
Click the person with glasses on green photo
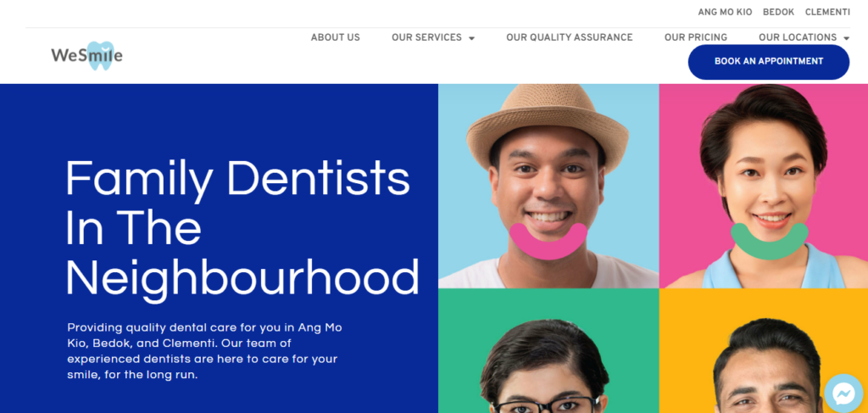[548, 351]
